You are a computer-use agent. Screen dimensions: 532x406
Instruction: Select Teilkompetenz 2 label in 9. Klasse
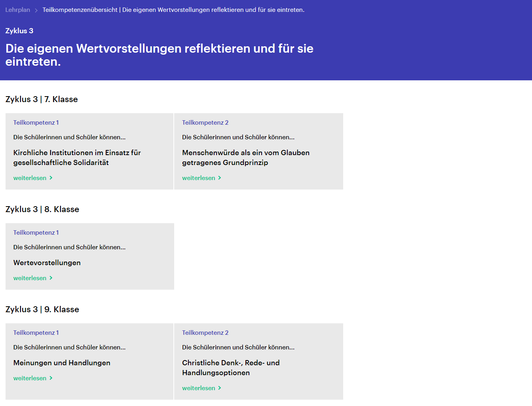[205, 333]
